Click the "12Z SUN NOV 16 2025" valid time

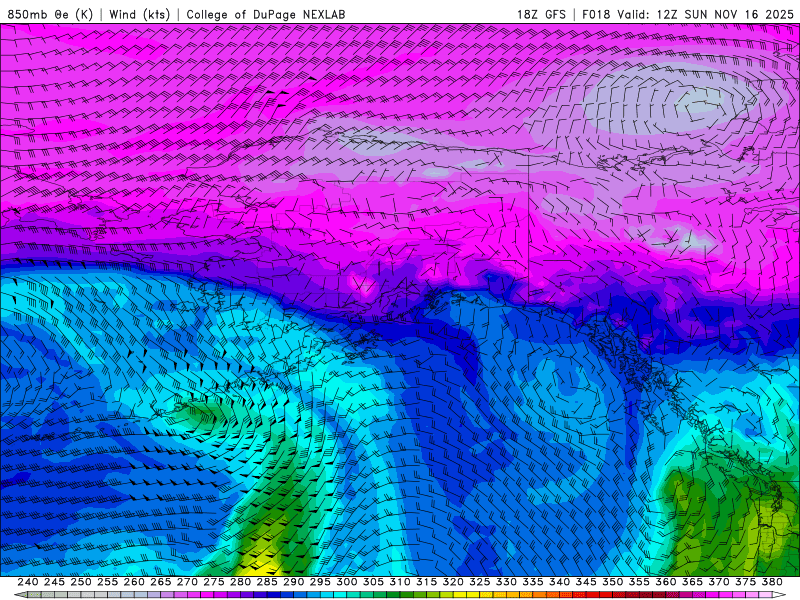coord(725,14)
